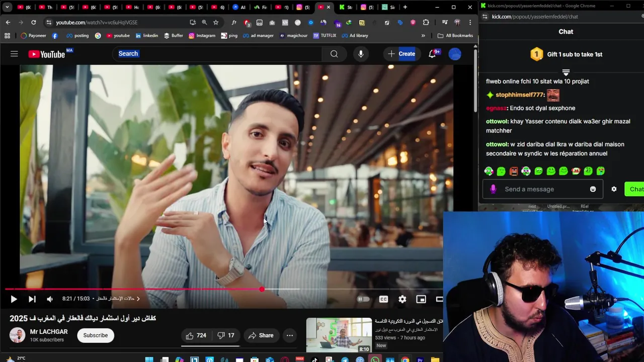The image size is (644, 362).
Task: Open the WhatsApp taskbar icon
Action: coord(375,359)
